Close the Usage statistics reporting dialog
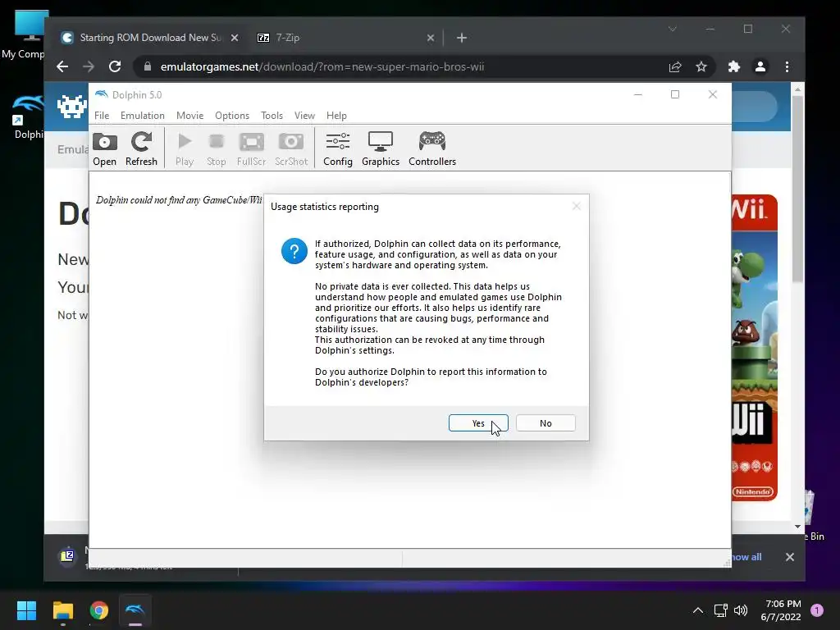 click(x=576, y=206)
